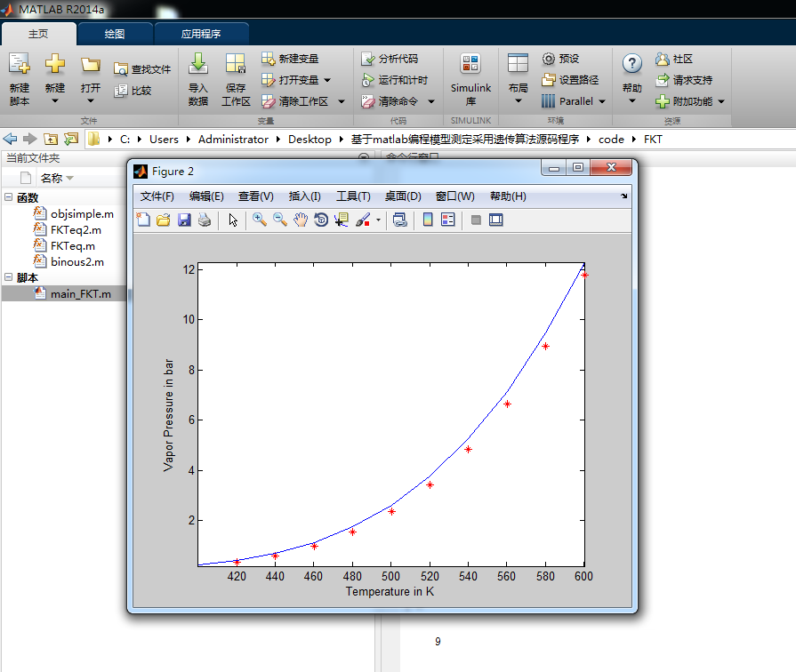Click Save Workspace (保存工作区) icon
This screenshot has width=796, height=672.
point(236,65)
